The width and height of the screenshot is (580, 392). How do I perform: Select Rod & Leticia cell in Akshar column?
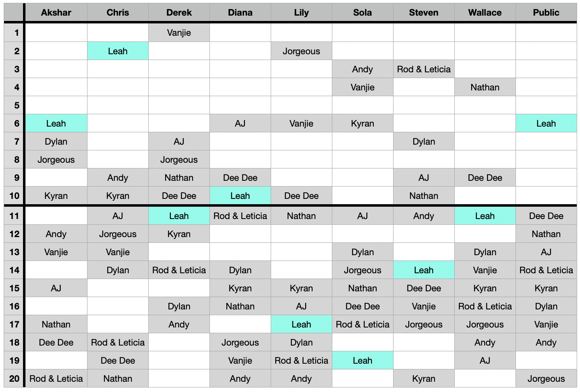(56, 378)
